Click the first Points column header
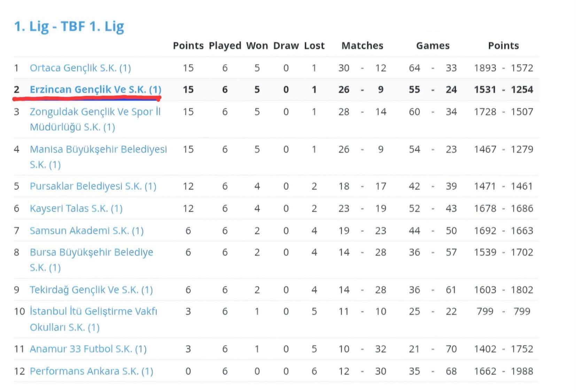The height and width of the screenshot is (392, 576). click(188, 46)
